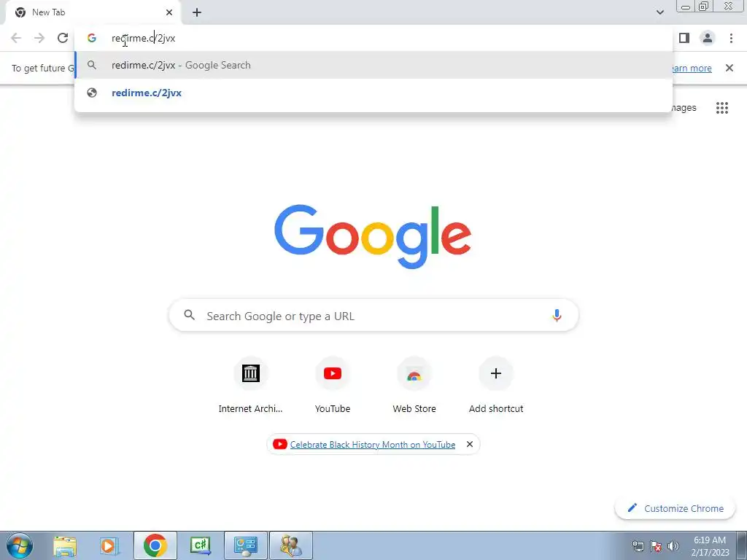
Task: Click the magnifier icon in the search box
Action: (x=190, y=315)
